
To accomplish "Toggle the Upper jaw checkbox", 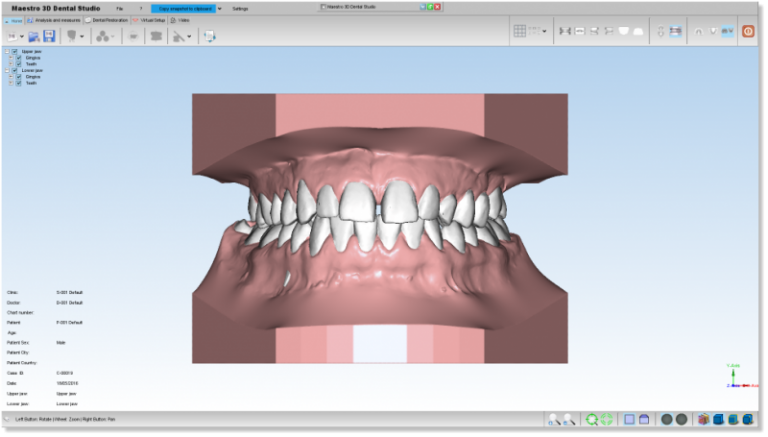I will (15, 51).
